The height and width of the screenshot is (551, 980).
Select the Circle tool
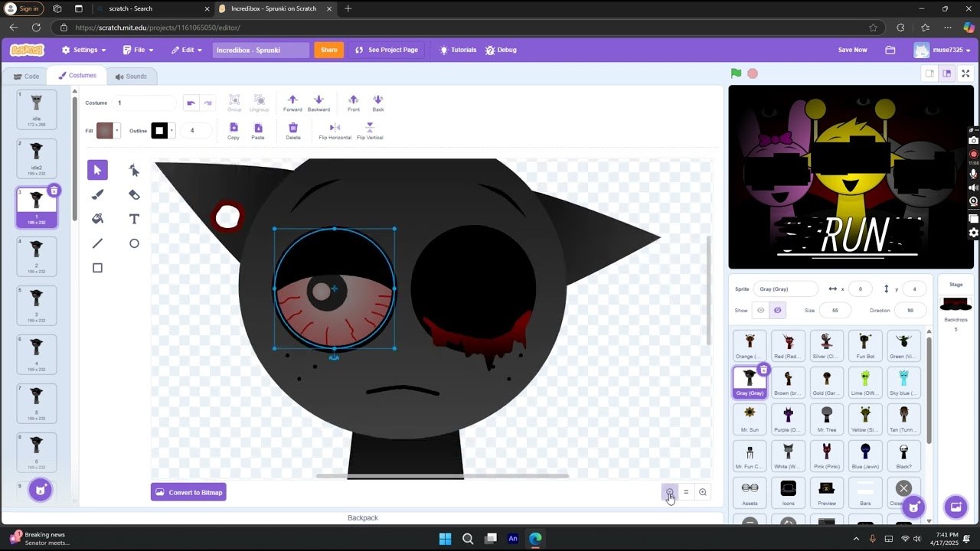click(134, 243)
